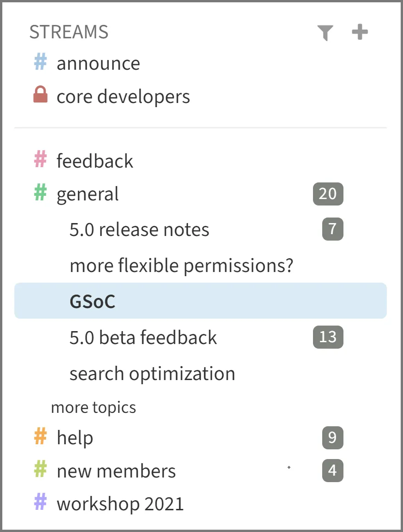Go to the announce stream

(x=98, y=64)
